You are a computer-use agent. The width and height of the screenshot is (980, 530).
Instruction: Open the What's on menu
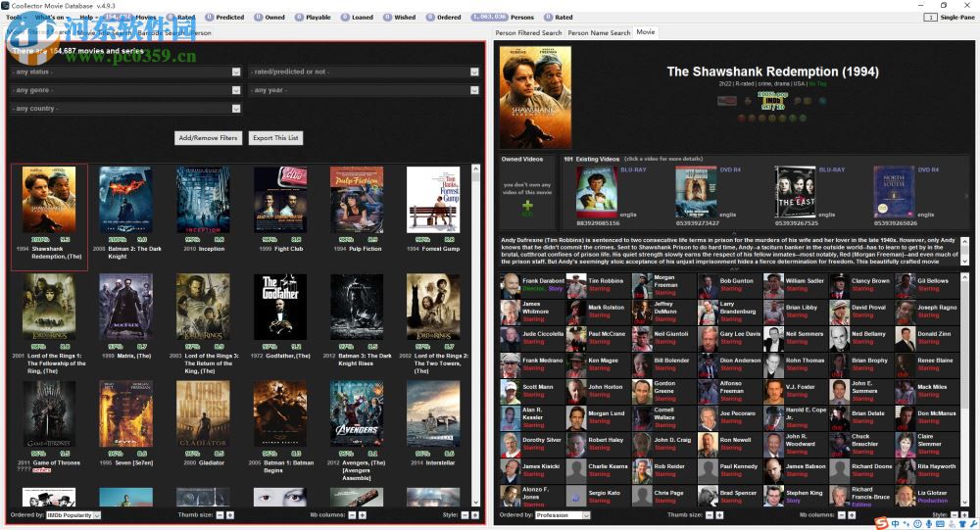click(50, 17)
